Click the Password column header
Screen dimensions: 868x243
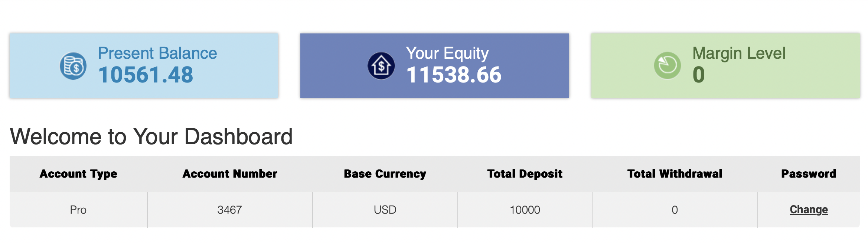click(x=809, y=174)
